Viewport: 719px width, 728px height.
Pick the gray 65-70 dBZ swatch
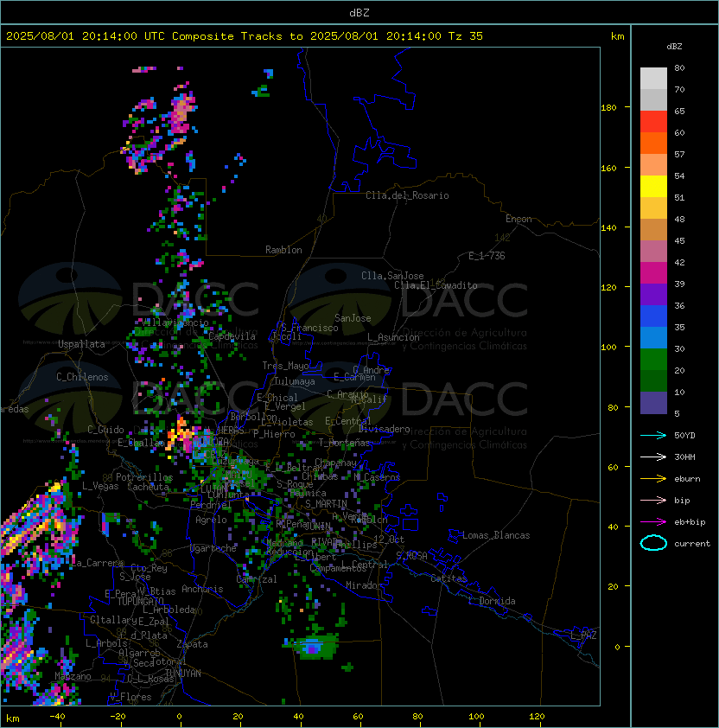[x=653, y=99]
